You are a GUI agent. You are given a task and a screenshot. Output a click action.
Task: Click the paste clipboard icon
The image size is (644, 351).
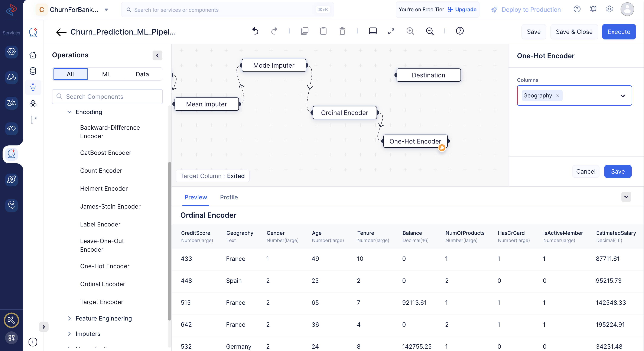pyautogui.click(x=323, y=31)
